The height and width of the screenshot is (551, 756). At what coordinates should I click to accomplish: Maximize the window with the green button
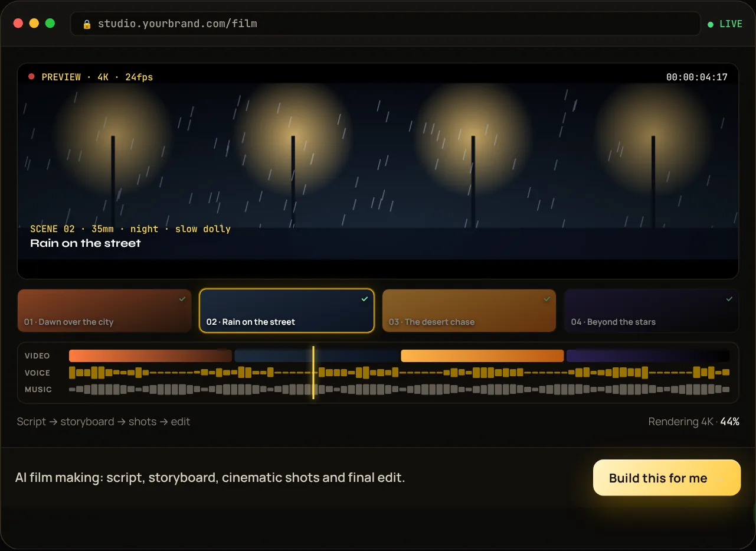click(50, 23)
